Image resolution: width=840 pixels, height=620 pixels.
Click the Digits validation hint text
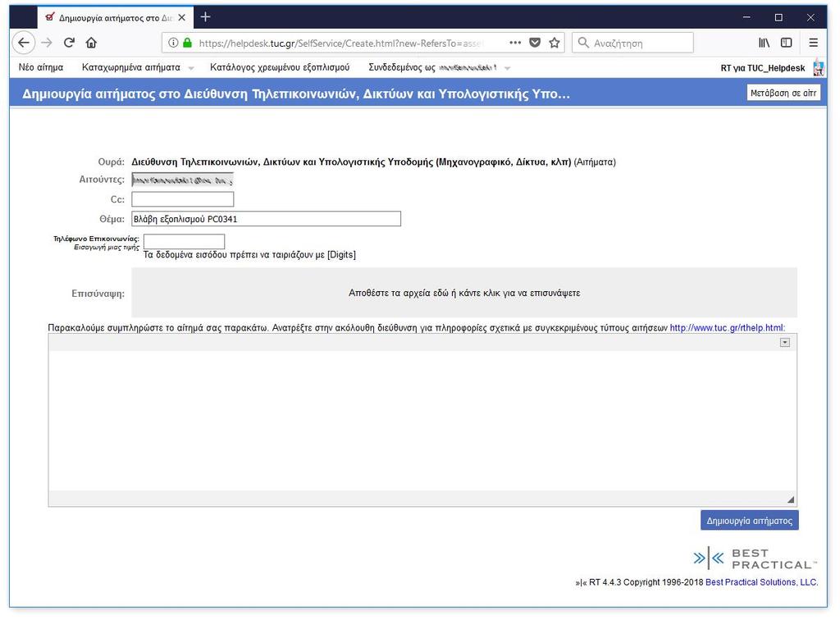[x=249, y=255]
